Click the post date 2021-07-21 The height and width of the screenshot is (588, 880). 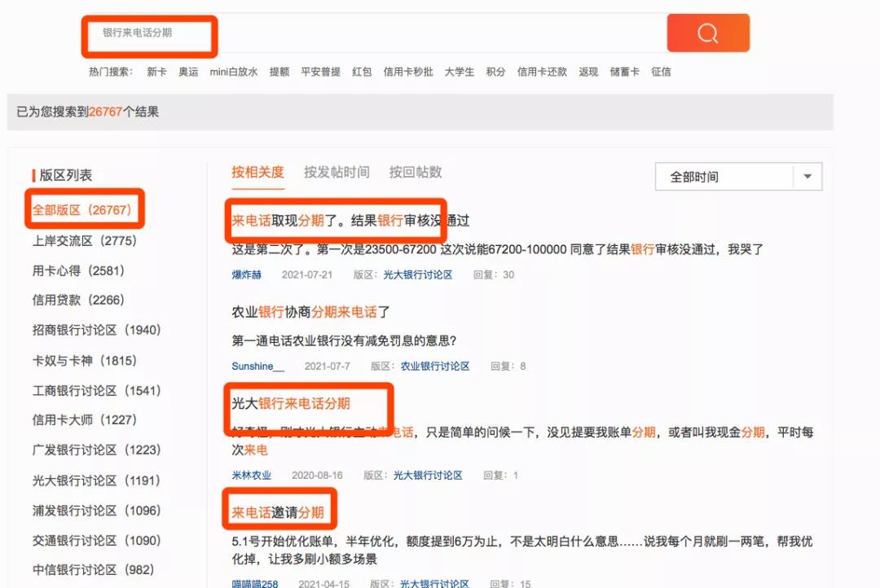307,275
